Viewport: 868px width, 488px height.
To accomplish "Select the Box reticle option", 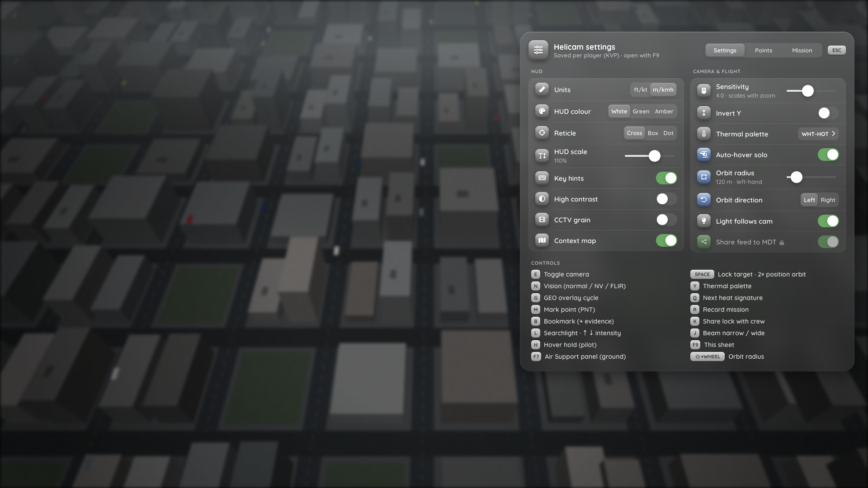I will 653,133.
